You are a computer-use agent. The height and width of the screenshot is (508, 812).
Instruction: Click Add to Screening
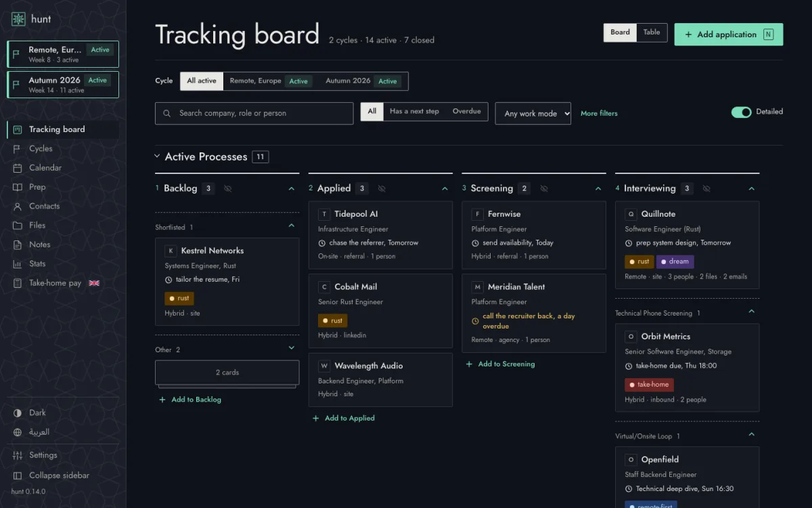(500, 364)
